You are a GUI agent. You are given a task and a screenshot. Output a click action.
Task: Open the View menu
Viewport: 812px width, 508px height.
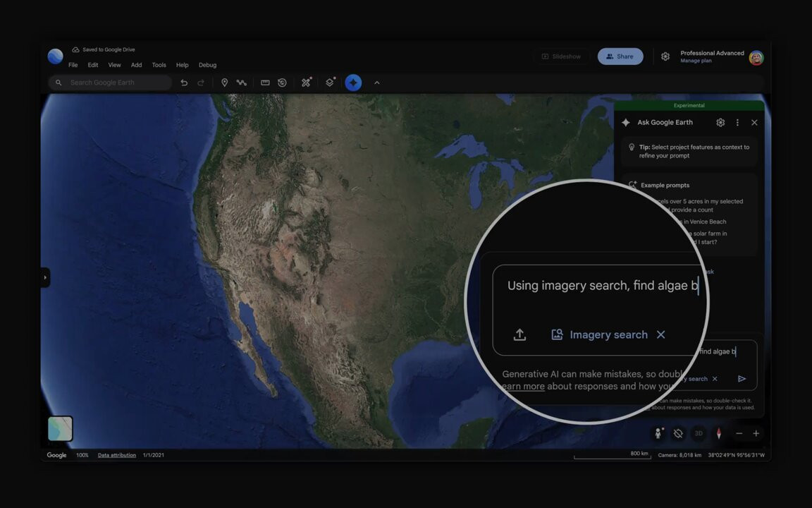(114, 65)
